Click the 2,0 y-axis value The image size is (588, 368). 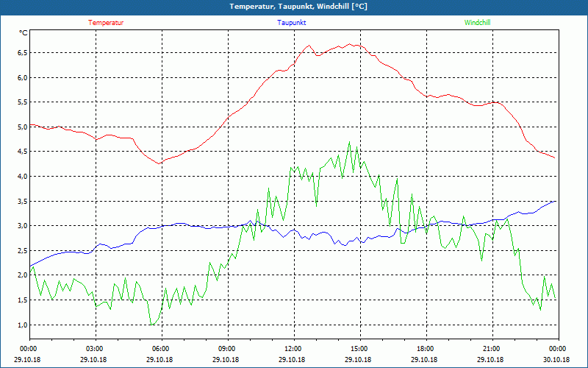(23, 275)
